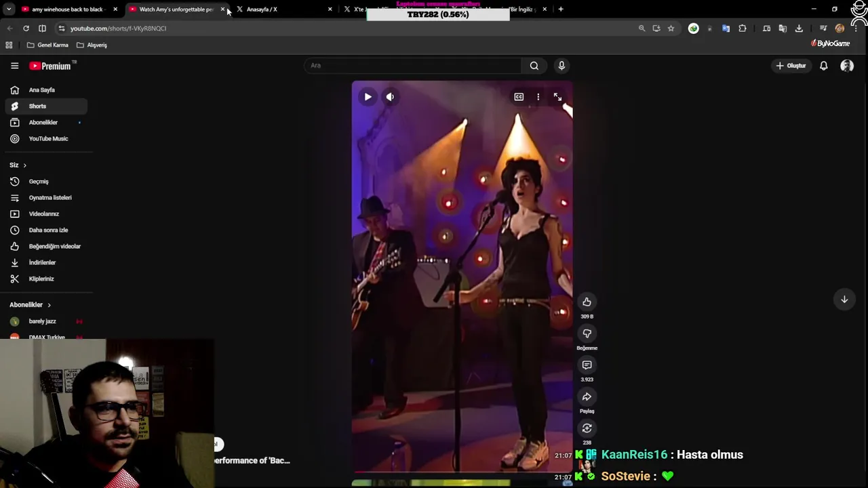Start voice search with microphone

[561, 66]
